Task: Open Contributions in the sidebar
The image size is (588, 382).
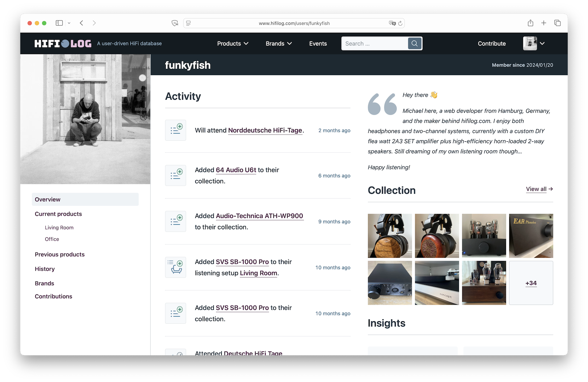Action: tap(54, 296)
